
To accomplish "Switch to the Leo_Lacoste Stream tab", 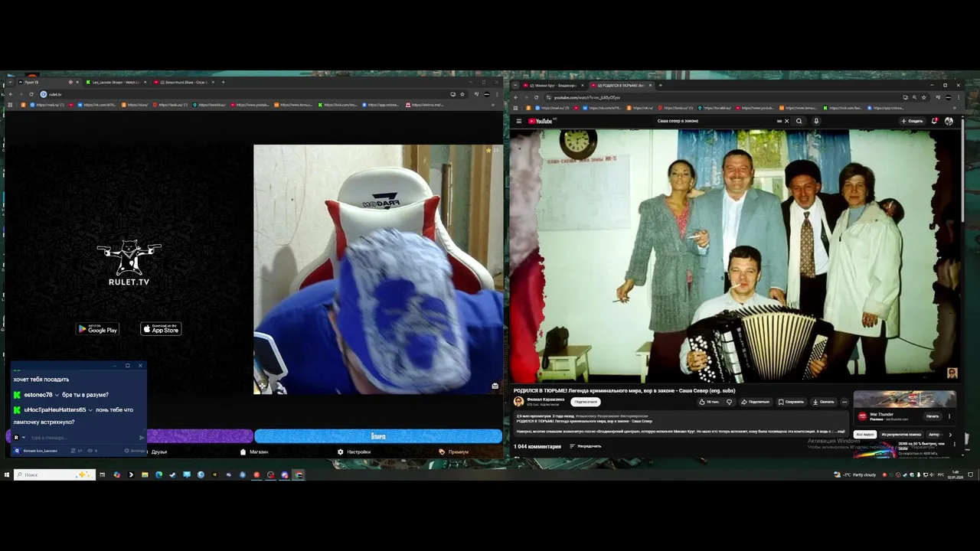I will pyautogui.click(x=116, y=82).
